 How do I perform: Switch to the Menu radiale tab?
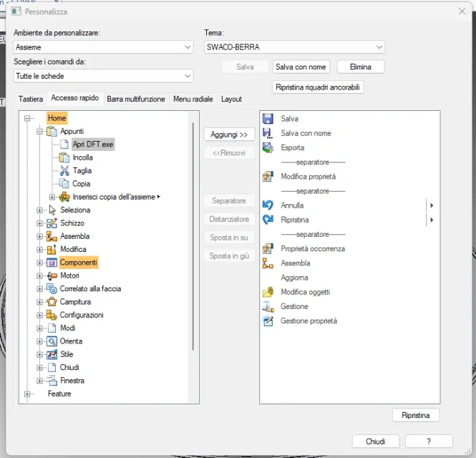[x=193, y=99]
